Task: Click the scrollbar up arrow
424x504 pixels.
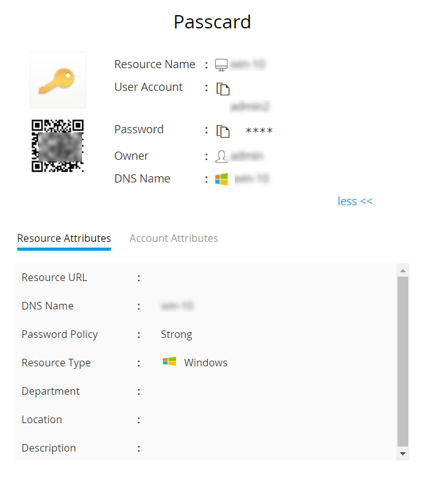Action: point(403,270)
